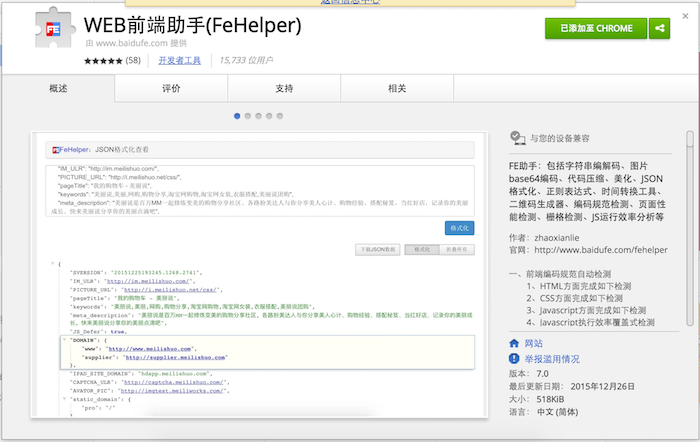This screenshot has width=700, height=442.
Task: Click the 官网 http://www.baidufe.com/fehelper line
Action: point(588,250)
